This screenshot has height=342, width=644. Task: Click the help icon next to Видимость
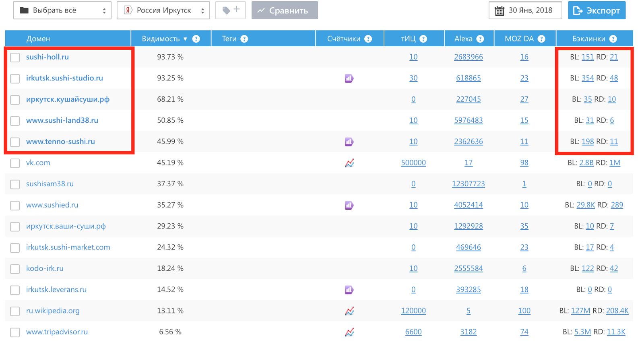point(196,39)
